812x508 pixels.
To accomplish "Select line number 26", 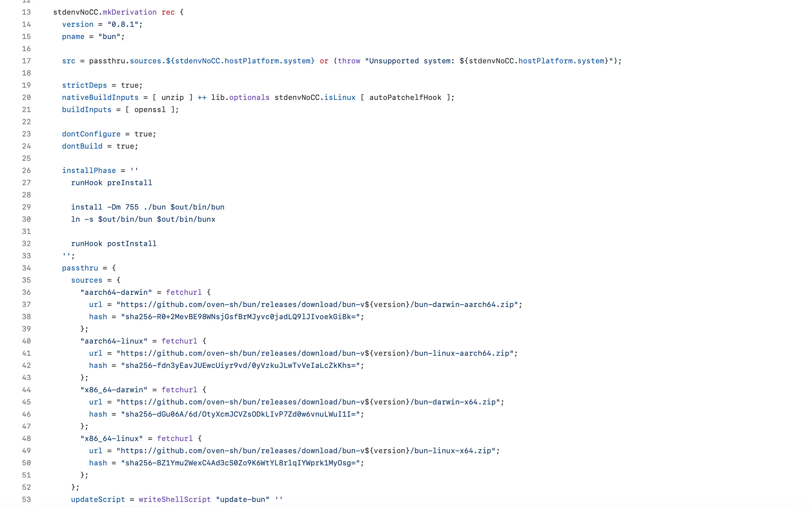I will [x=26, y=170].
